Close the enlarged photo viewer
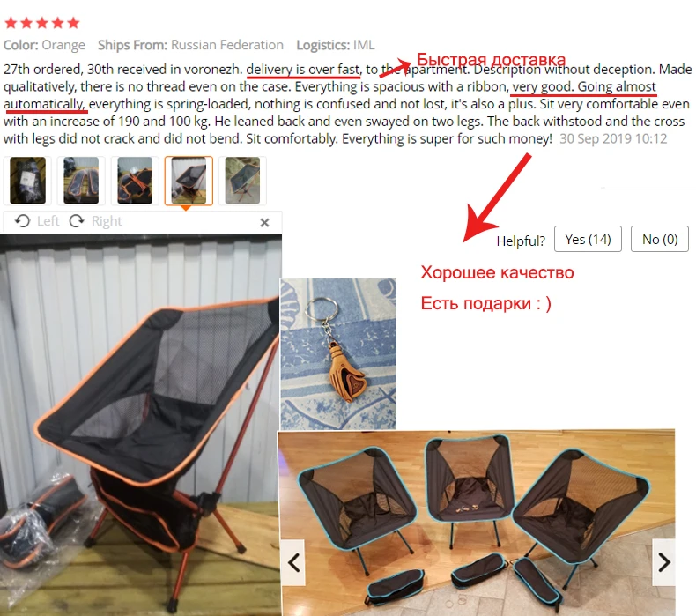 pyautogui.click(x=264, y=222)
